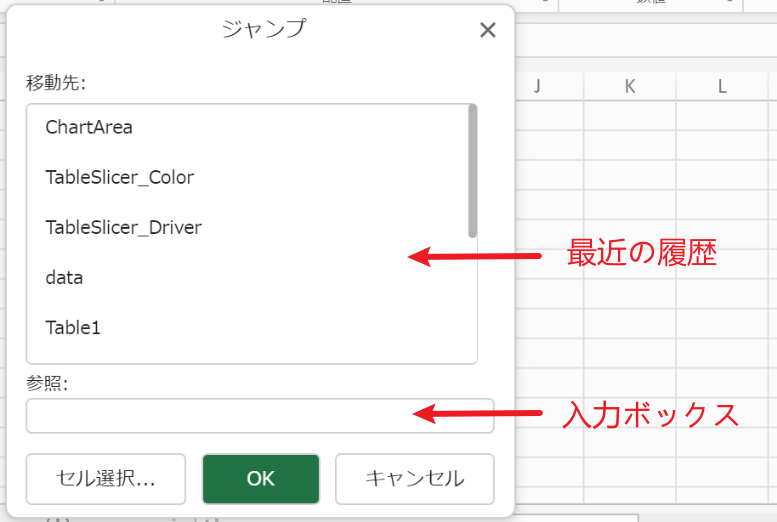
Task: Click the 入力ボックス red annotation text
Action: click(652, 414)
